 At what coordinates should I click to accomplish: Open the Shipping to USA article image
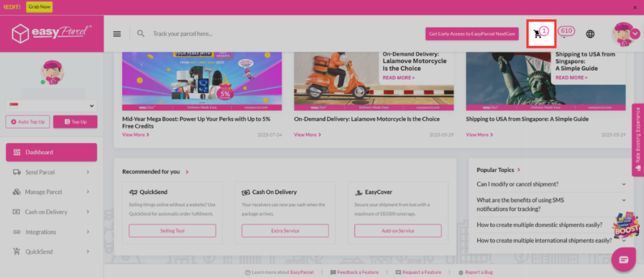pos(546,81)
